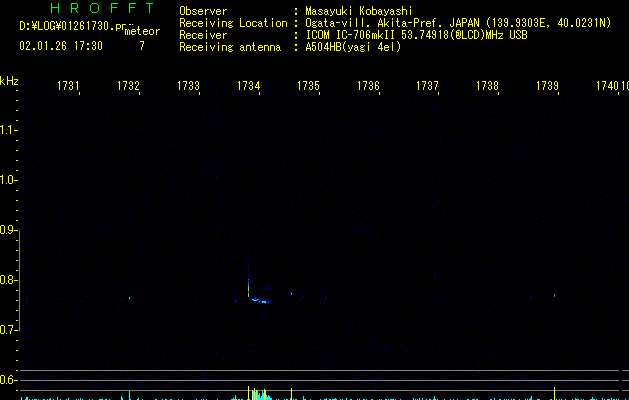Click the small echo dot near 1732
Image resolution: width=629 pixels, height=400 pixels.
(130, 298)
